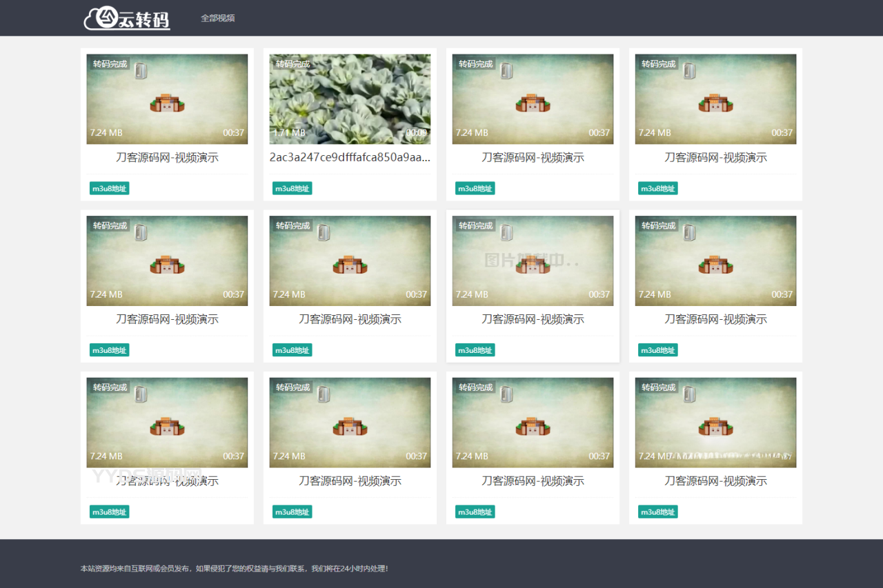
Task: Open the 全部视频 navigation item
Action: pyautogui.click(x=218, y=18)
